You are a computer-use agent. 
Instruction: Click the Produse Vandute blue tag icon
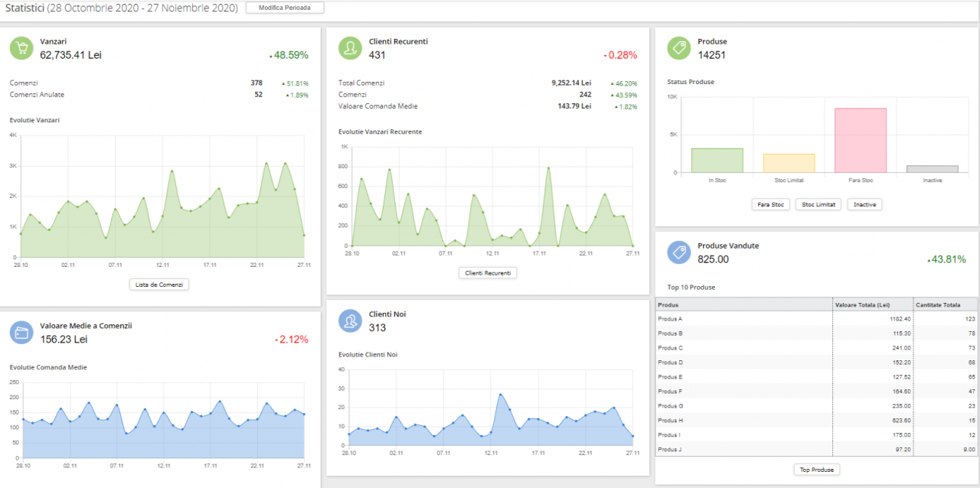coord(678,252)
